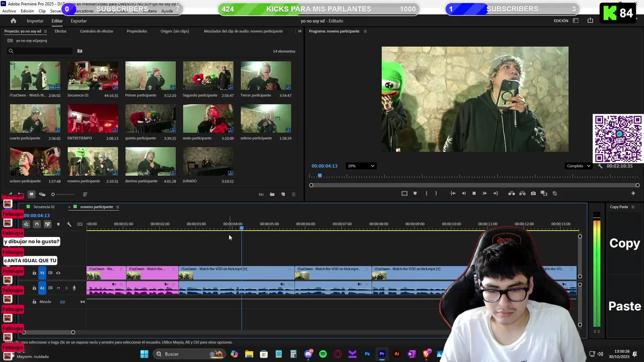Expand hidden panel tabs chevron
Viewport: 644px width, 362px height.
[x=300, y=31]
